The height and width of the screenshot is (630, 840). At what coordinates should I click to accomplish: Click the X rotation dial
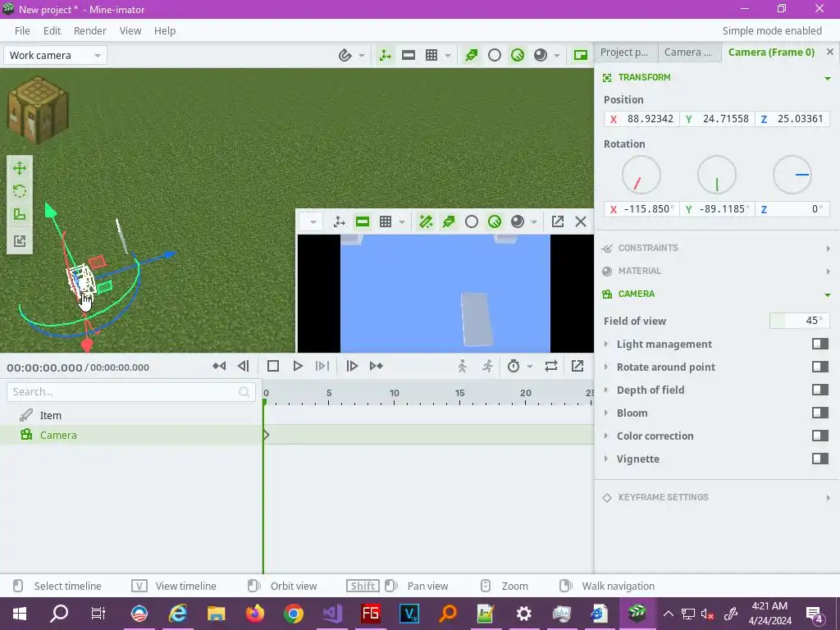(x=641, y=176)
